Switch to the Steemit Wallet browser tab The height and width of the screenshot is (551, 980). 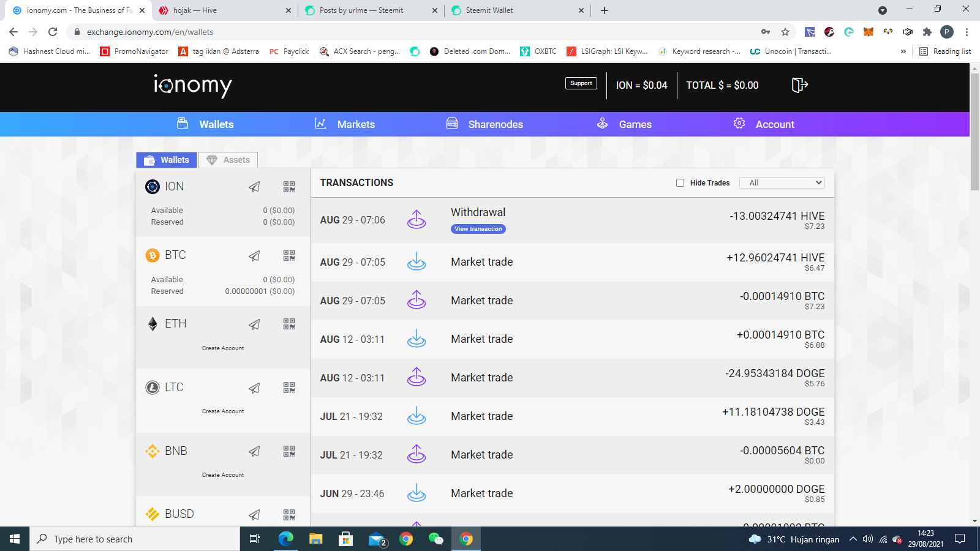point(518,10)
